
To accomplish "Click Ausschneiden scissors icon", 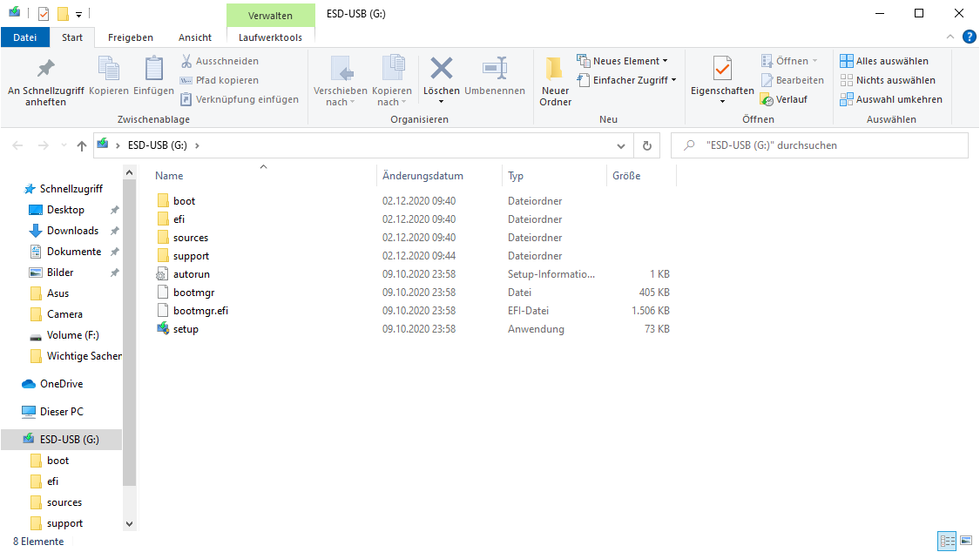I will [186, 61].
